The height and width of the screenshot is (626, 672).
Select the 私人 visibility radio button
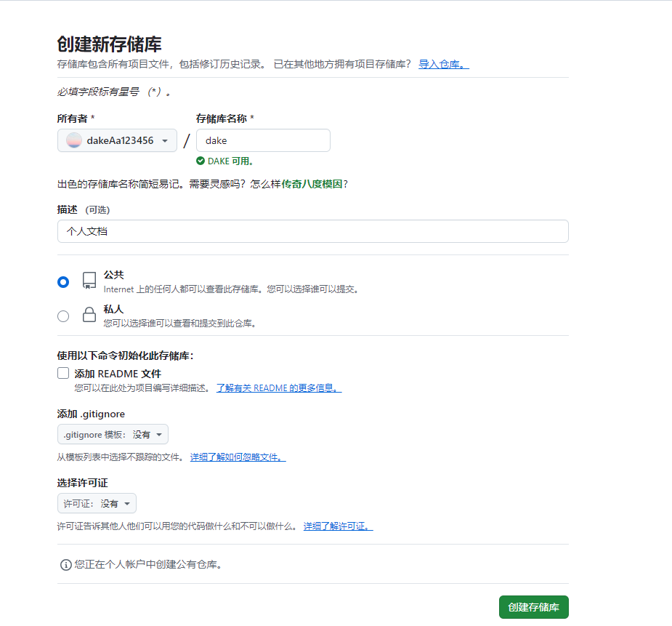(63, 316)
